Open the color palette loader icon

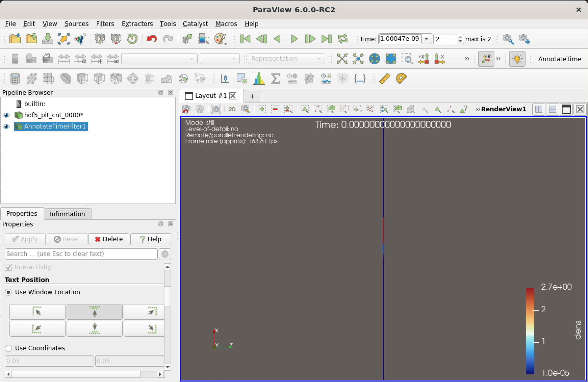[220, 39]
